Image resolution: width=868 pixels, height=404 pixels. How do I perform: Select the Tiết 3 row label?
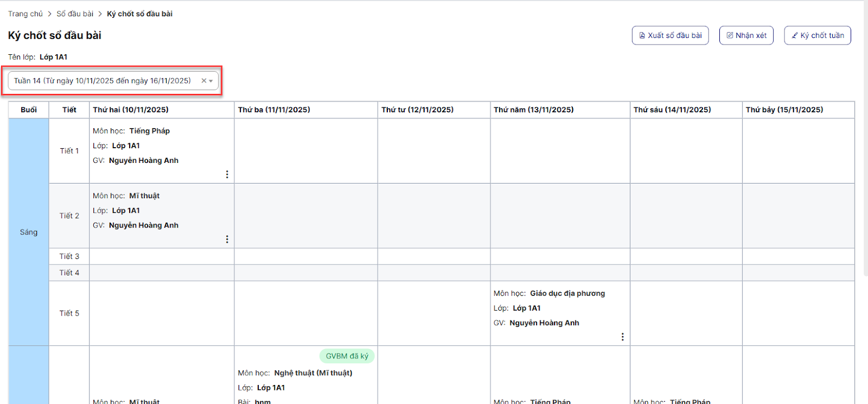click(x=69, y=256)
